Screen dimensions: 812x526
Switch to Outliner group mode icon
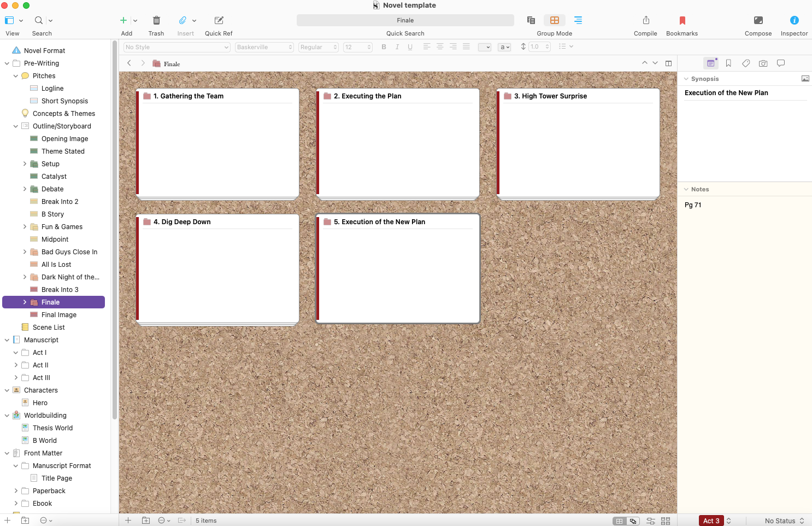pyautogui.click(x=578, y=20)
